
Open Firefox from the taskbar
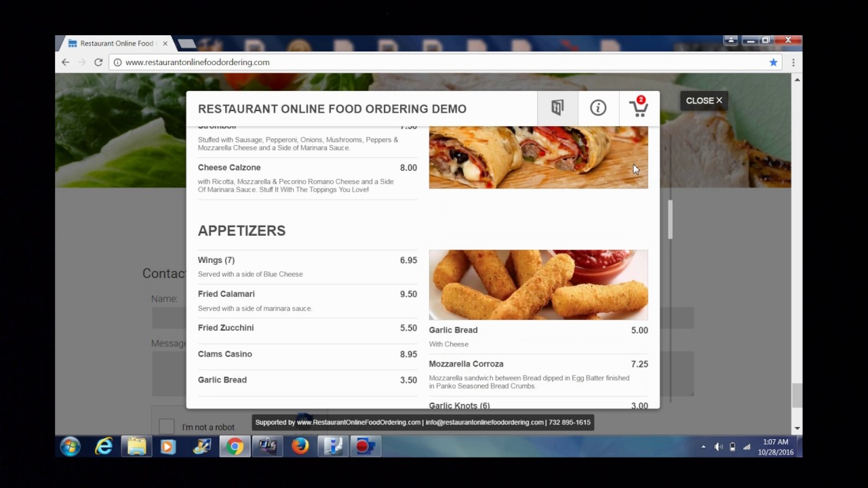(300, 447)
